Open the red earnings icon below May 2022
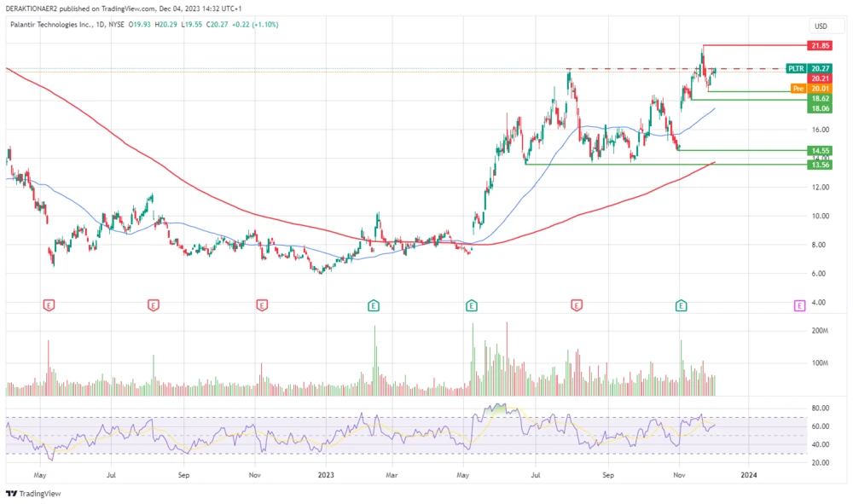 (49, 304)
